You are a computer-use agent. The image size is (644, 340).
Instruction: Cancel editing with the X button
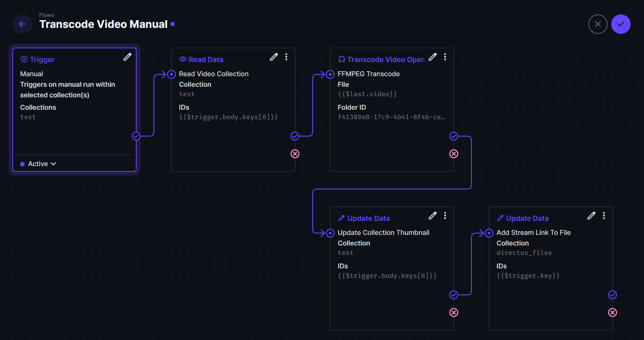pyautogui.click(x=598, y=24)
